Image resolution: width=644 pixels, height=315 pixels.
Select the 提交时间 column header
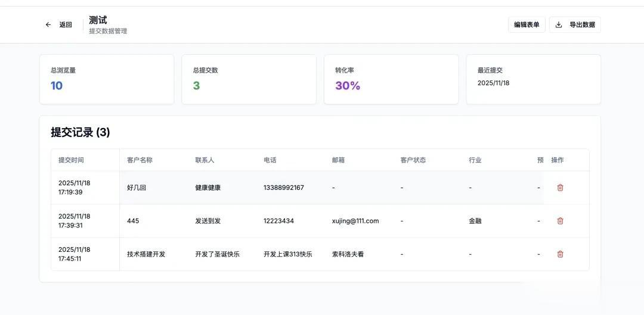(71, 160)
